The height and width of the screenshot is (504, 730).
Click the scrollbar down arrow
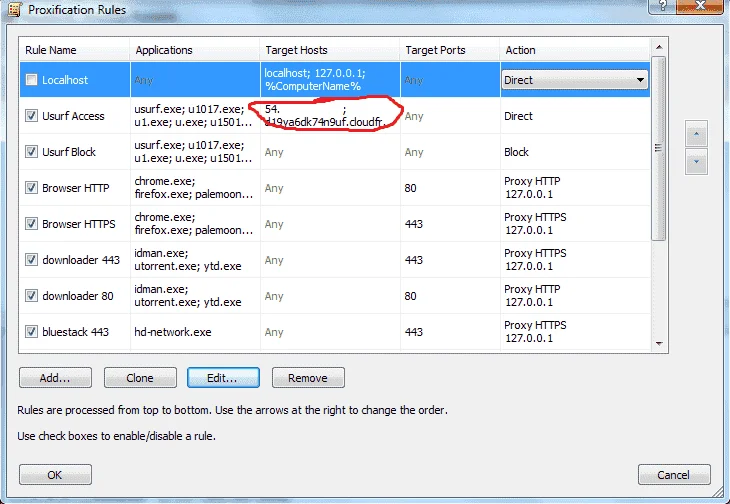click(x=659, y=343)
